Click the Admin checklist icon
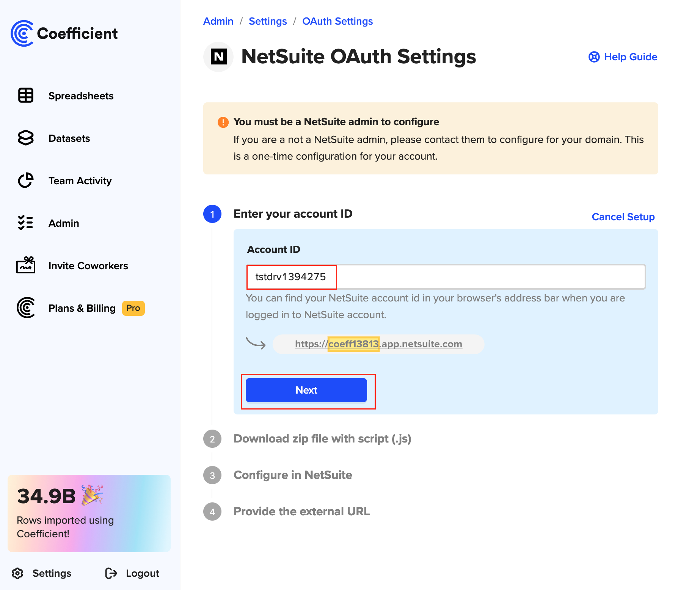 [26, 223]
